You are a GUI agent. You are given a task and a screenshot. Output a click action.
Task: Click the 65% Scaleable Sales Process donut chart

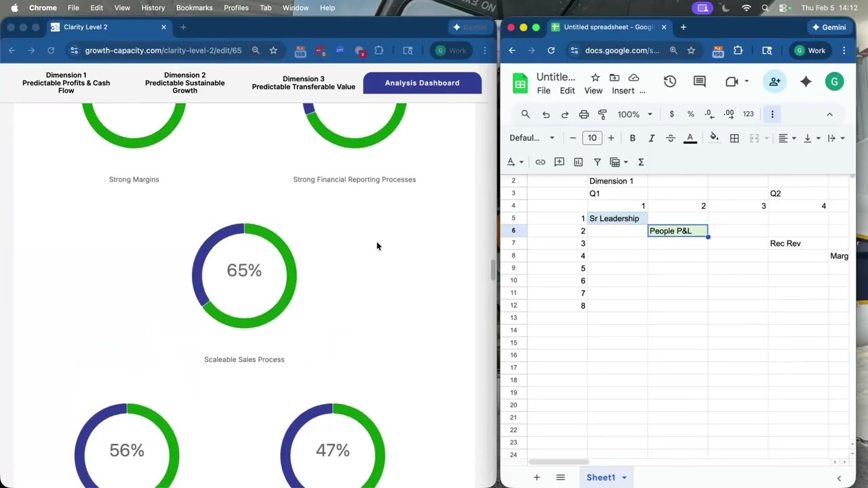[x=244, y=276]
